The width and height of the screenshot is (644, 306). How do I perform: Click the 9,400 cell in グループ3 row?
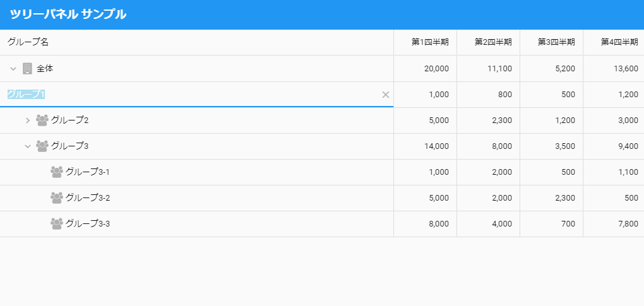(614, 146)
